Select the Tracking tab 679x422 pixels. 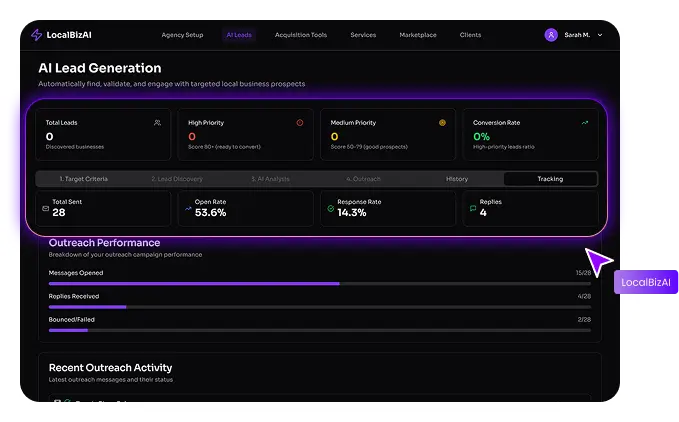point(550,179)
